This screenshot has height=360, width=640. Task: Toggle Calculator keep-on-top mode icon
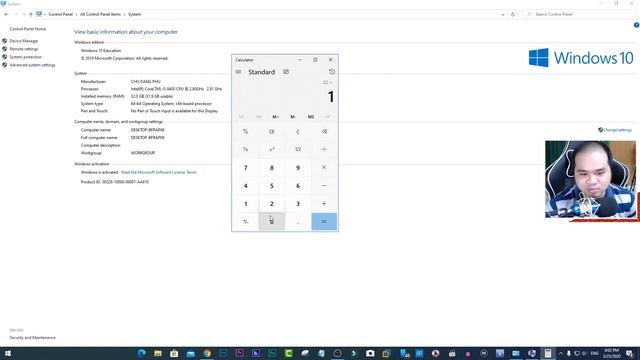(x=286, y=72)
